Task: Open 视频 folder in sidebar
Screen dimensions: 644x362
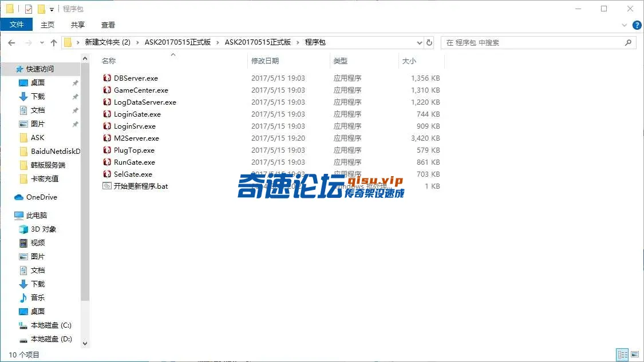Action: point(32,242)
